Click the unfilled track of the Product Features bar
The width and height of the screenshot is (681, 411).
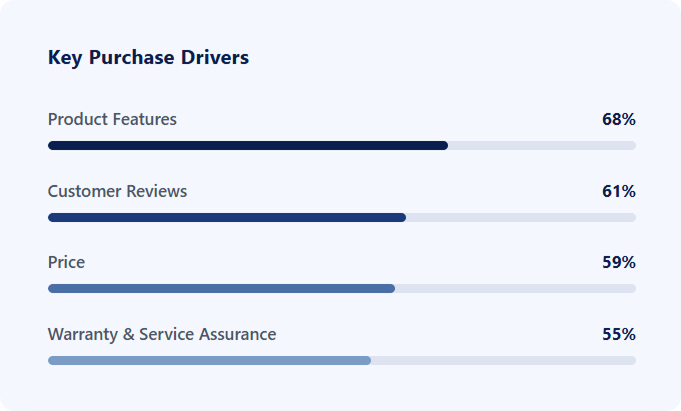pyautogui.click(x=541, y=146)
